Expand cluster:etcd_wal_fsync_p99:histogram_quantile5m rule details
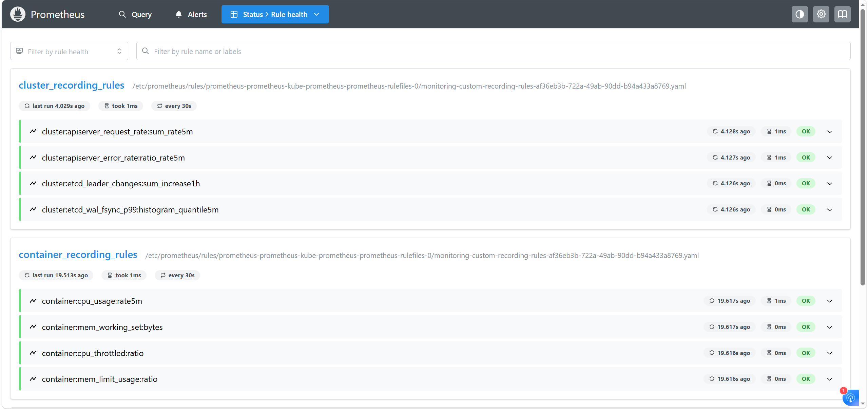The height and width of the screenshot is (409, 868). 830,209
